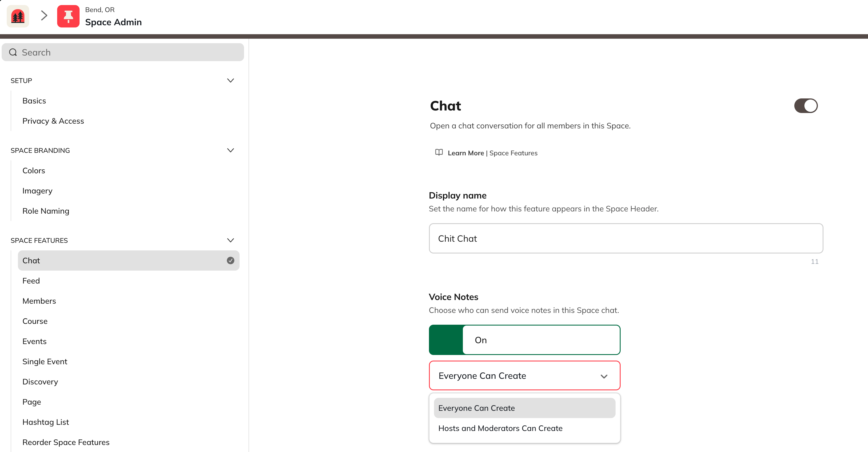This screenshot has height=452, width=868.
Task: Open the forest community logo icon
Action: [18, 16]
